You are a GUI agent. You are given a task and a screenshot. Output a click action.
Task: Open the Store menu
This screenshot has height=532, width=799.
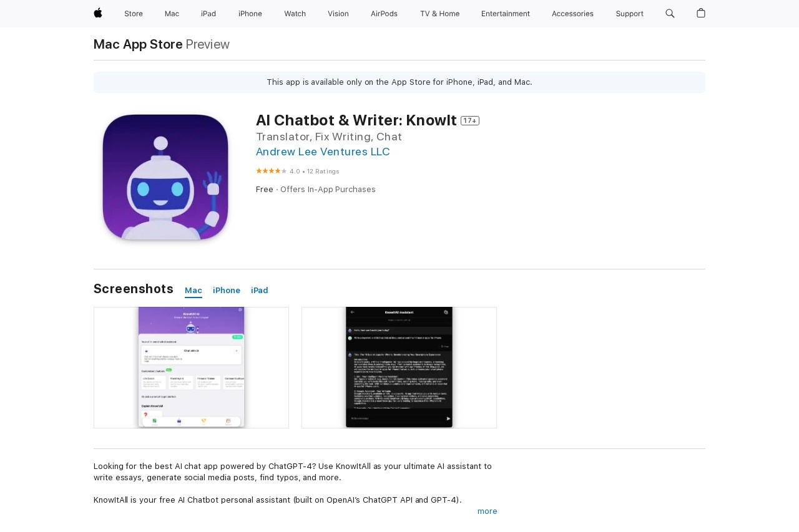click(134, 14)
